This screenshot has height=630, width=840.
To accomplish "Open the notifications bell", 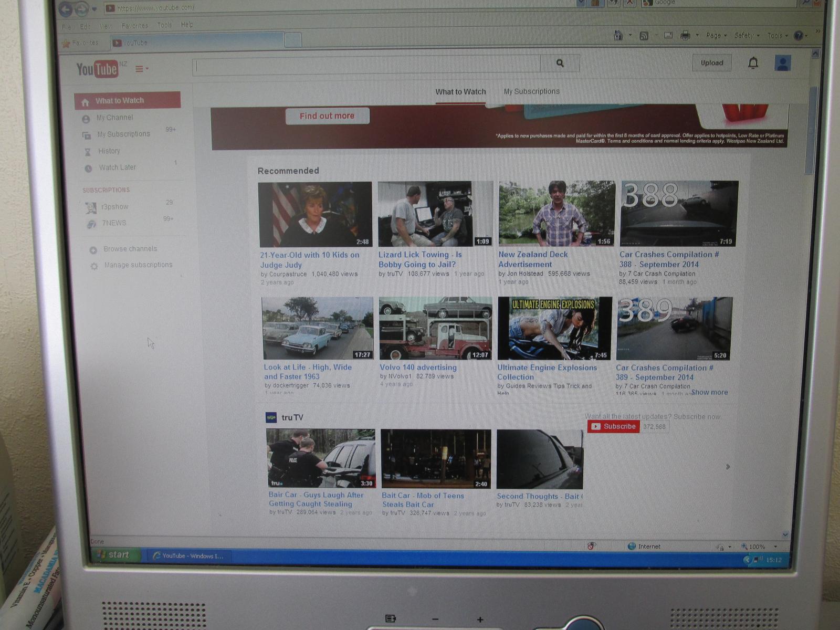I will tap(753, 63).
